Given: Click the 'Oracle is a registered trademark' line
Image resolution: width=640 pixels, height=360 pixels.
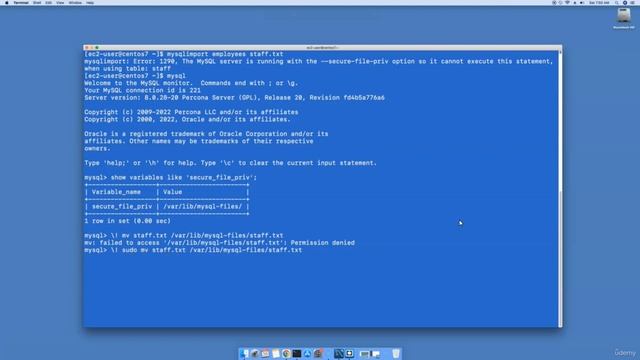Looking at the screenshot, I should tap(206, 134).
